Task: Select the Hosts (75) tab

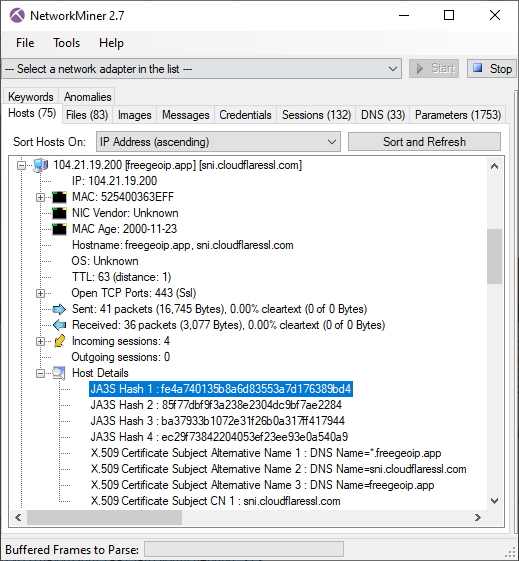Action: pos(32,113)
